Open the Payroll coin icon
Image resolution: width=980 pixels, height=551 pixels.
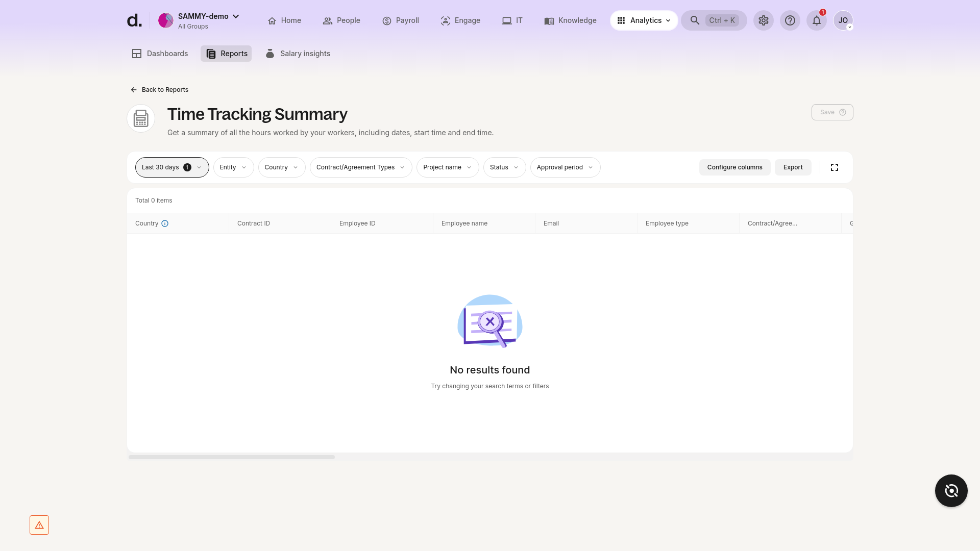click(x=386, y=20)
